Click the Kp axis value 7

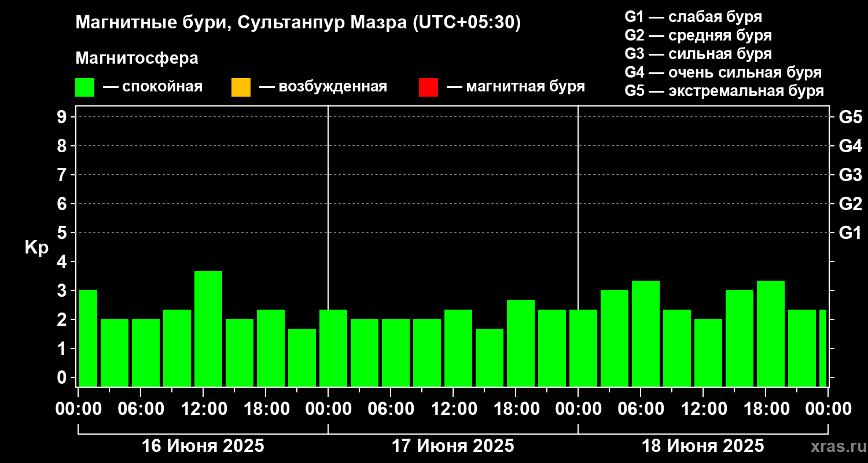point(63,175)
